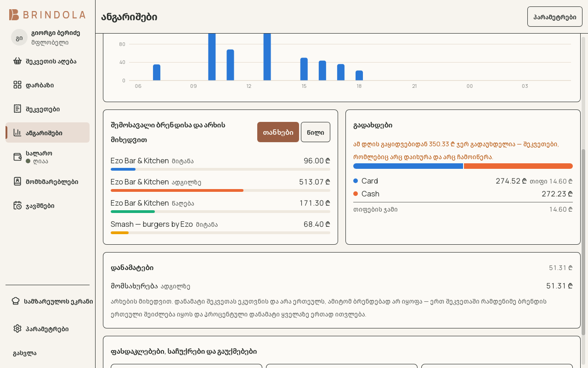
Task: Switch revenue view to თანხები
Action: tap(278, 132)
